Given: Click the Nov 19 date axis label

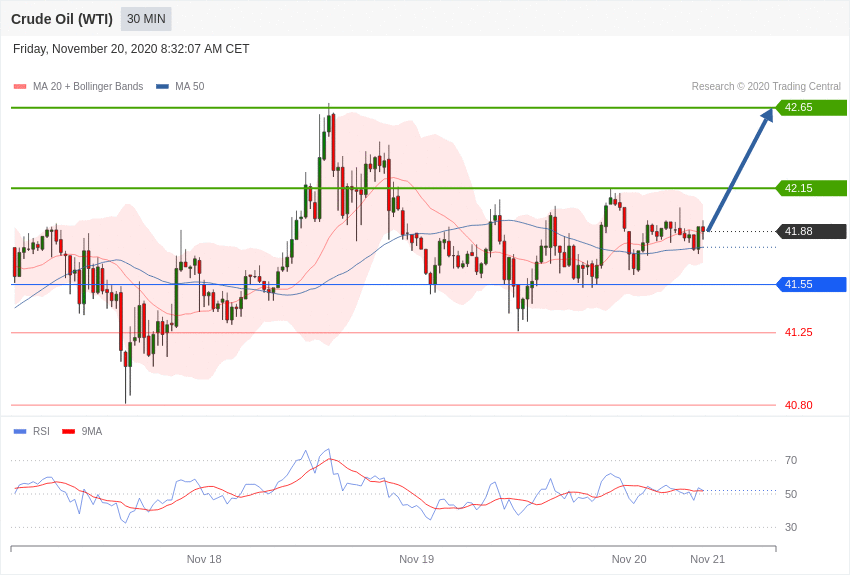Looking at the screenshot, I should coord(416,559).
